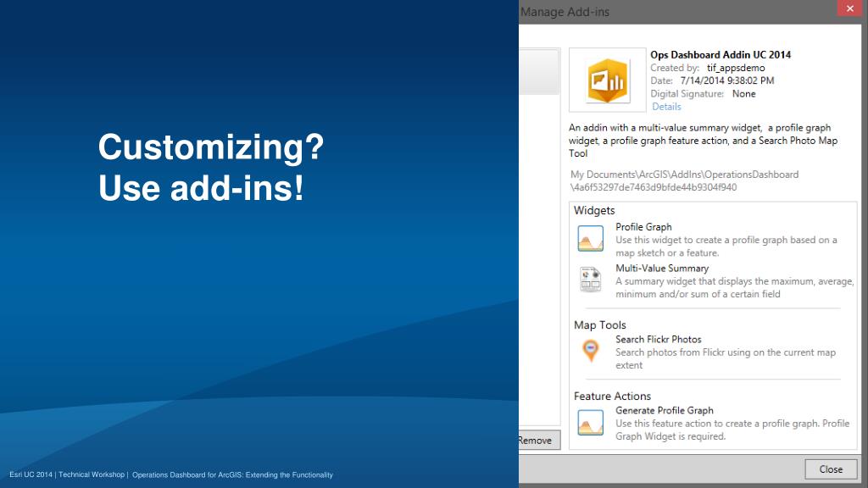Click the Customizing? Use add-ins! slide heading

(211, 167)
